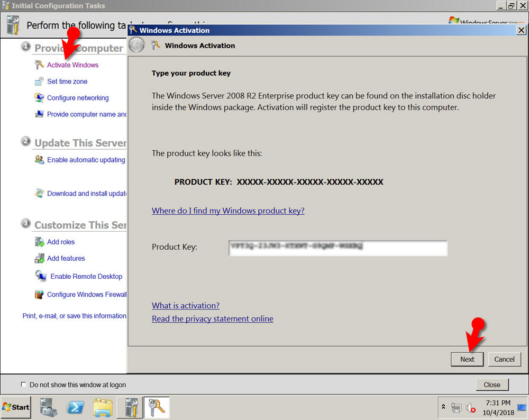Click the Set time zone icon

pos(39,81)
